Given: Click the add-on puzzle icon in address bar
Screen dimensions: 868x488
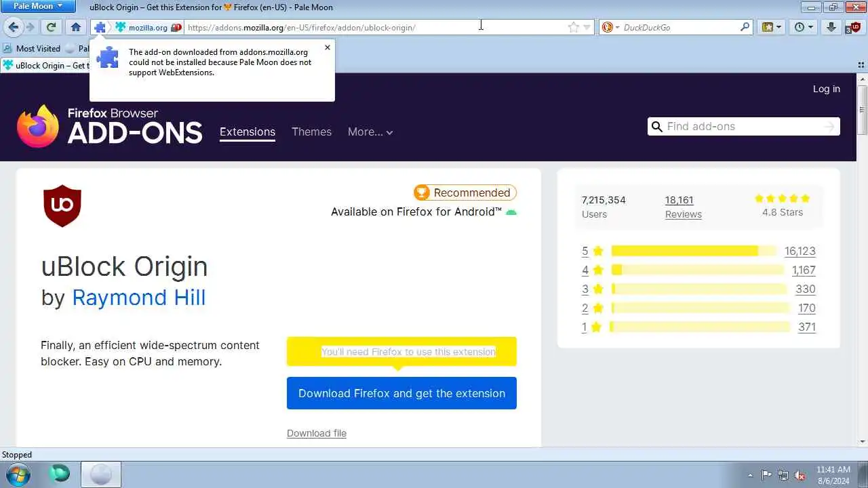Looking at the screenshot, I should 100,27.
